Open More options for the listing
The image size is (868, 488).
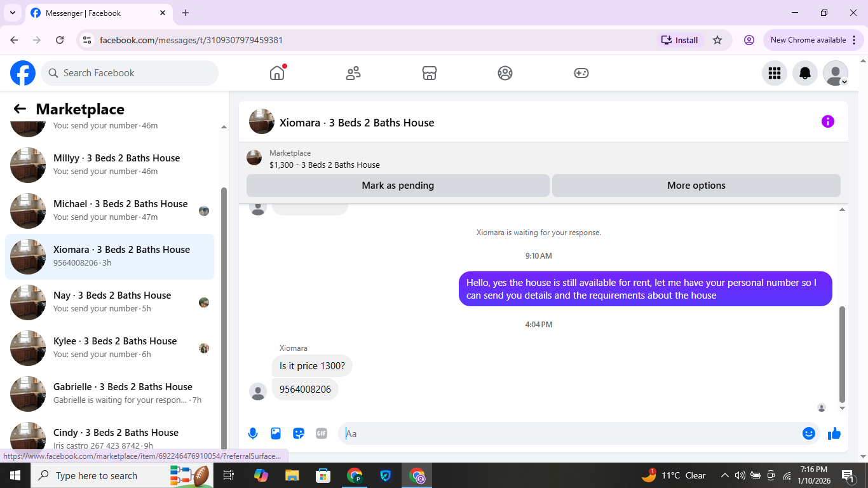click(x=696, y=186)
